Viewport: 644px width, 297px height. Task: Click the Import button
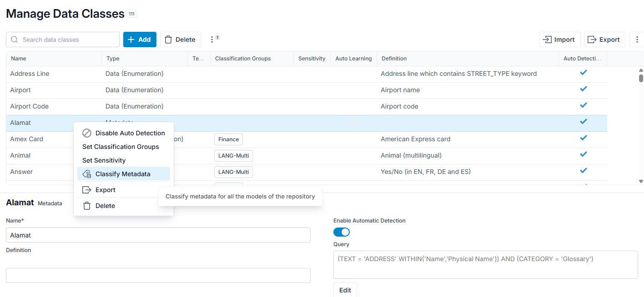pos(560,40)
